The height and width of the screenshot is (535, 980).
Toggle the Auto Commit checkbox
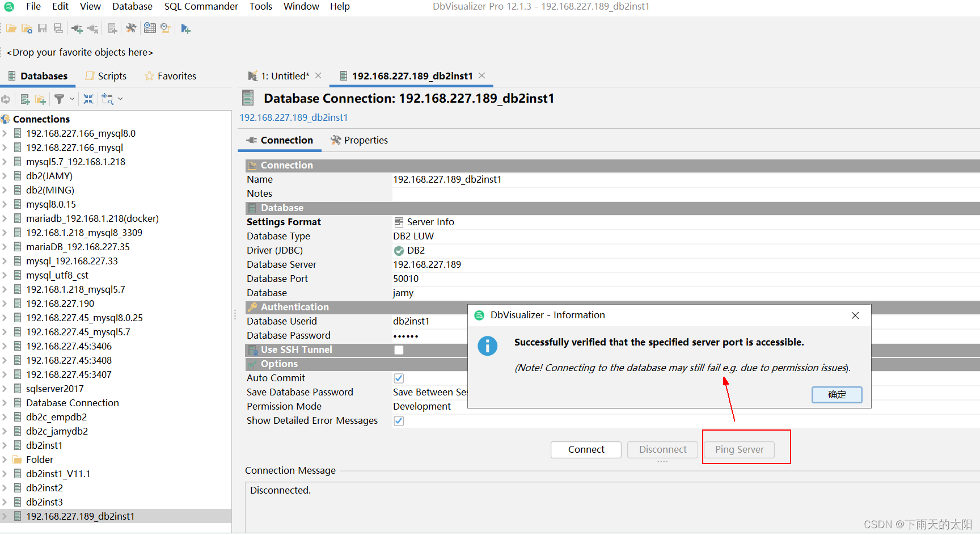click(399, 378)
